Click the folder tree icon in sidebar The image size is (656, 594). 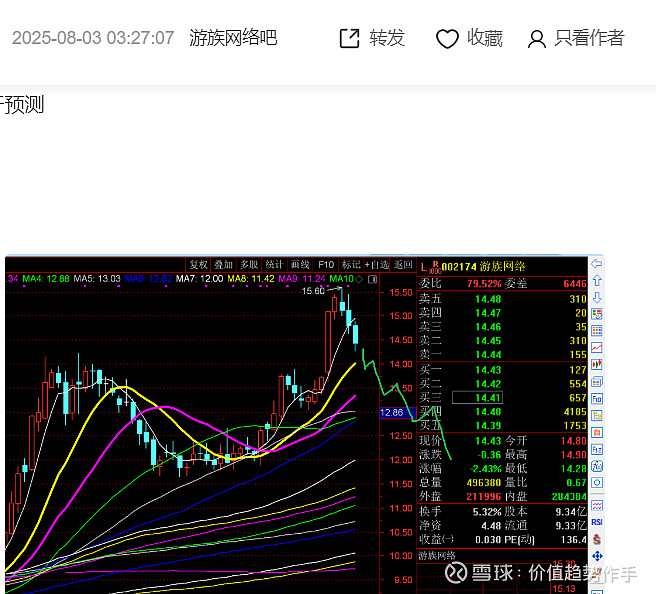coord(597,415)
